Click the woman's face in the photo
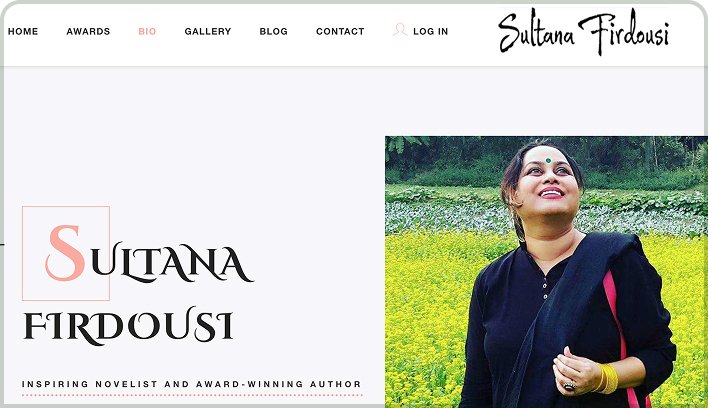Viewport: 708px width, 408px height. tap(547, 181)
